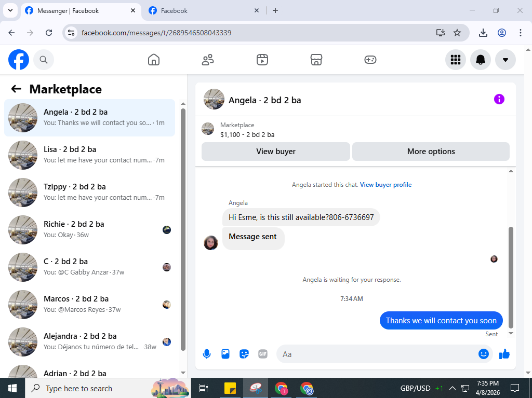Image resolution: width=532 pixels, height=398 pixels.
Task: Attach a photo with the image icon
Action: pyautogui.click(x=225, y=354)
